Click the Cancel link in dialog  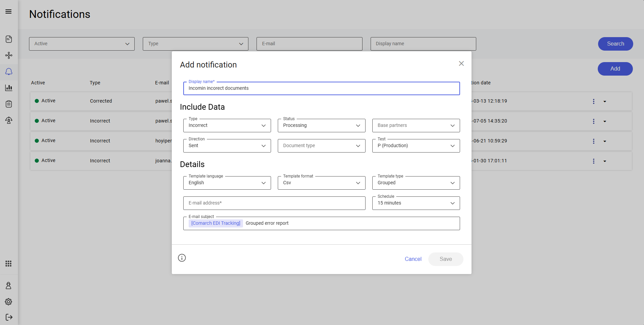[x=413, y=259]
